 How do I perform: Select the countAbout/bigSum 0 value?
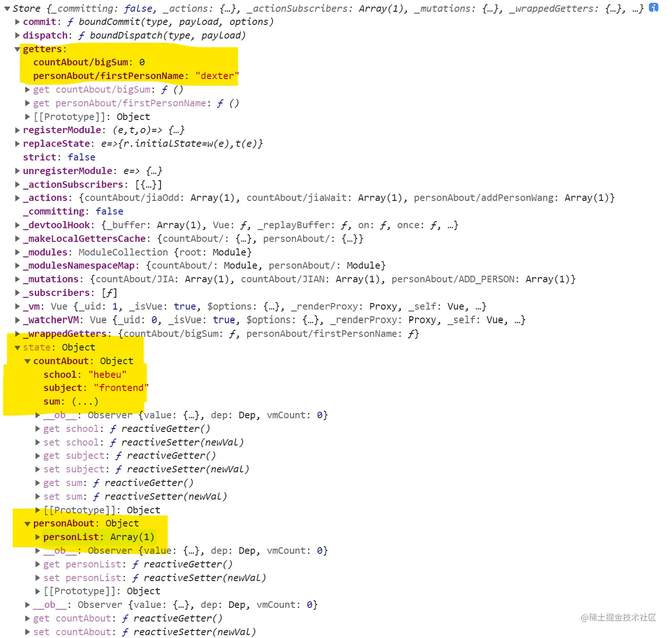pos(142,62)
